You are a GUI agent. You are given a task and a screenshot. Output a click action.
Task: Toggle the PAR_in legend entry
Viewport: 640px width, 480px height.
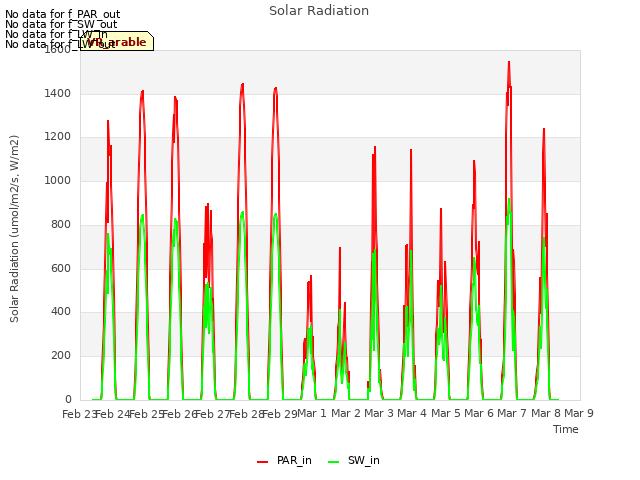[x=284, y=460]
